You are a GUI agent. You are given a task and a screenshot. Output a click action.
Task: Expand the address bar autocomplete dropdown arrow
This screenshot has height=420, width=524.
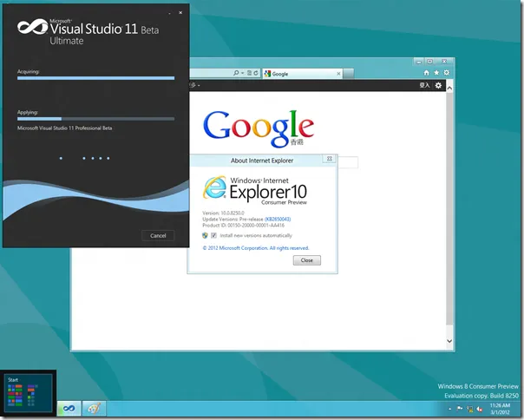coord(242,73)
